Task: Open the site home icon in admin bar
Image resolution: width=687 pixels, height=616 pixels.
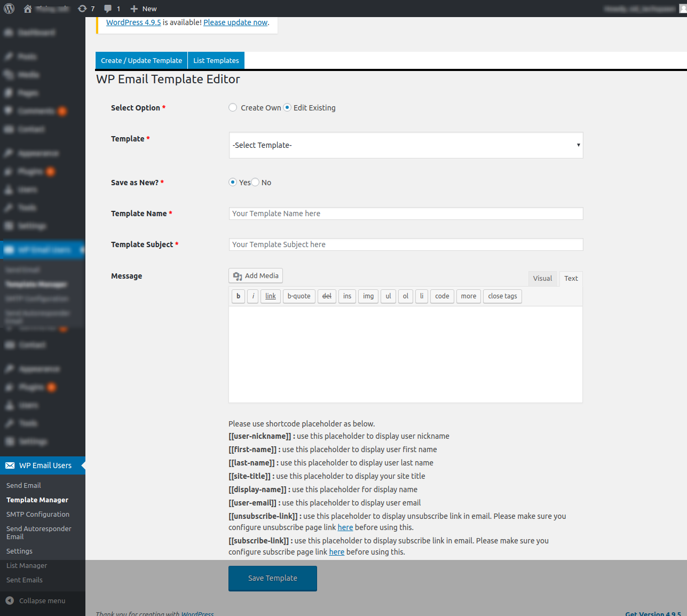Action: click(28, 9)
